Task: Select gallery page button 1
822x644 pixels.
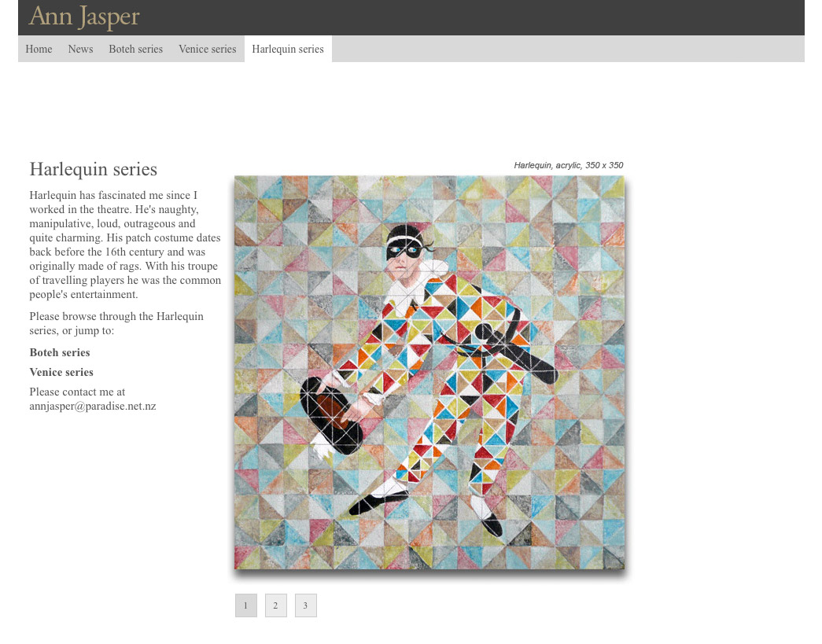Action: (246, 605)
